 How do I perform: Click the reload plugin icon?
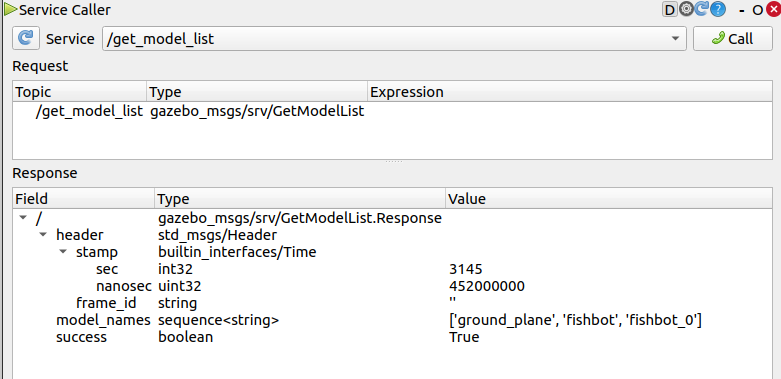pyautogui.click(x=701, y=9)
